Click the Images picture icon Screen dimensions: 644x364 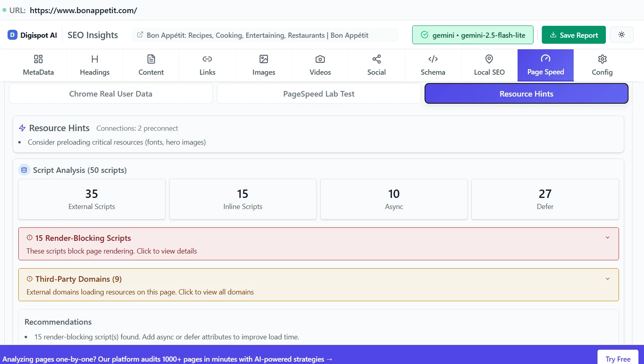264,59
